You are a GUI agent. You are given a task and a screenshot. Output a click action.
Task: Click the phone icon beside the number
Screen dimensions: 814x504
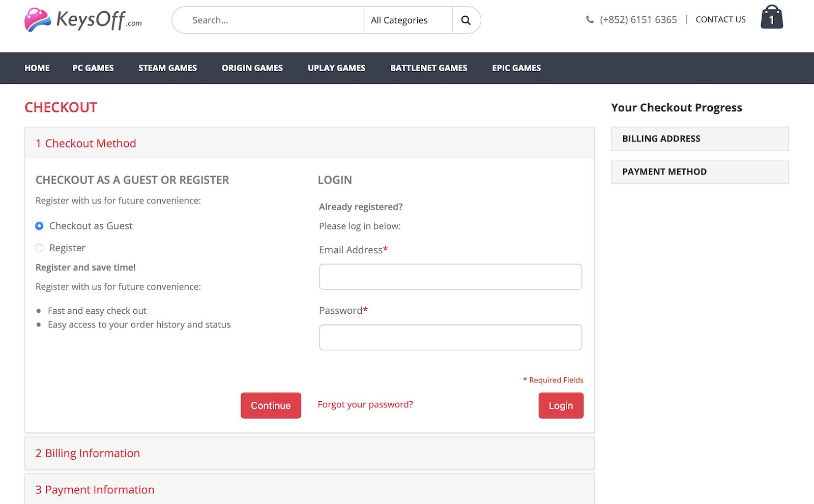590,20
